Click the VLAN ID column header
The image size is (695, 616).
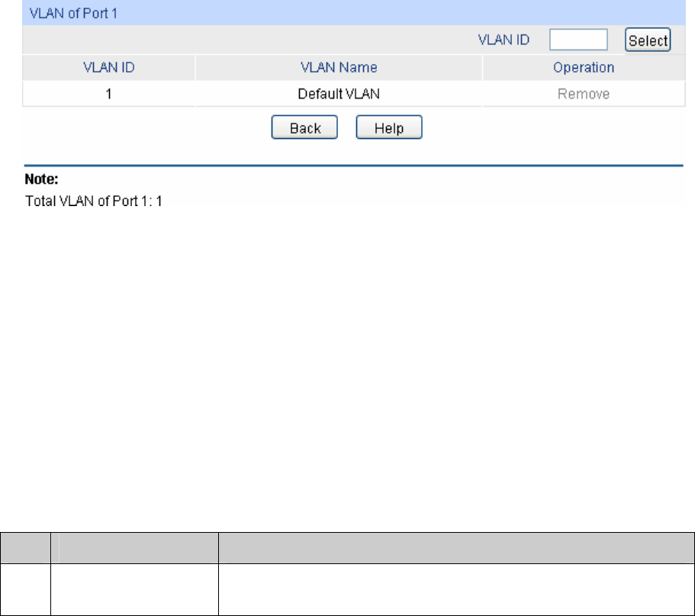[108, 67]
